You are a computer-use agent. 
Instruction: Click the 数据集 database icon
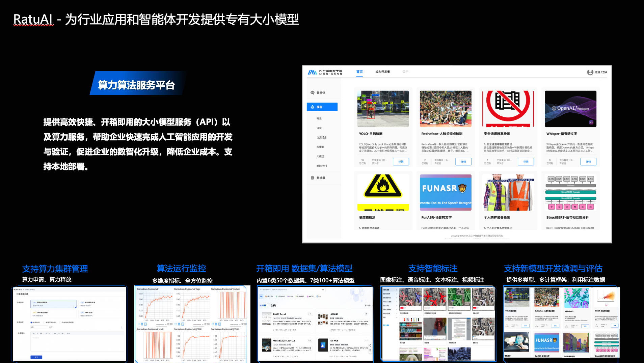pos(312,178)
